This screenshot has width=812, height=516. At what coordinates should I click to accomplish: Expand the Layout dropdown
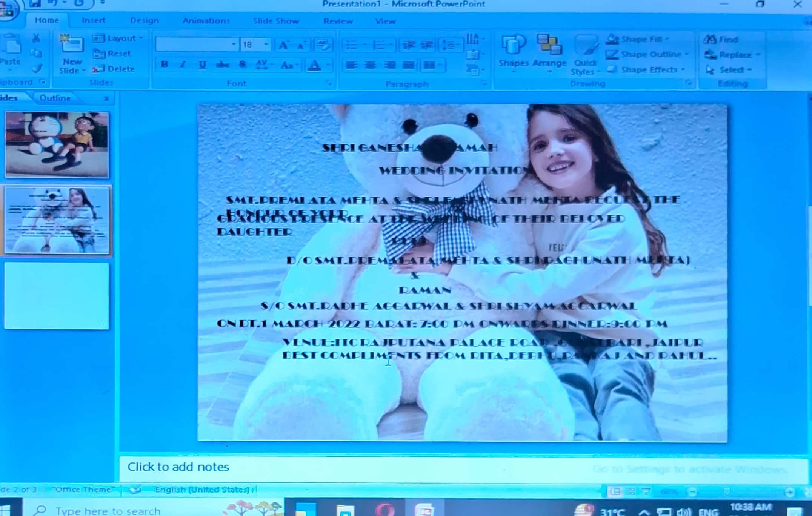[x=141, y=38]
